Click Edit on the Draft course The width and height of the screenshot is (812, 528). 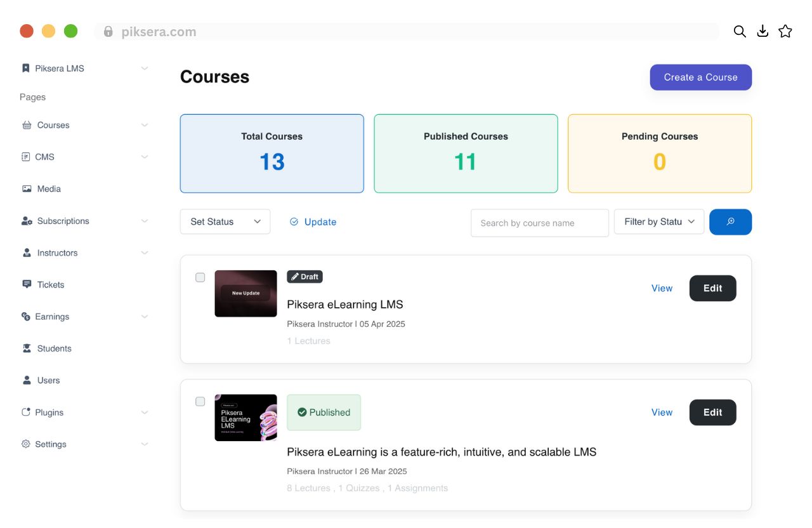(x=712, y=288)
